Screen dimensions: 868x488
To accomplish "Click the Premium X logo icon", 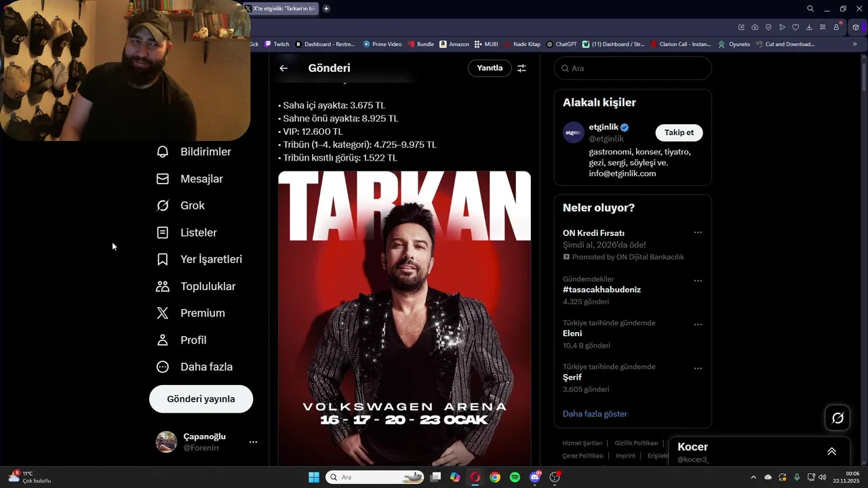I will [x=163, y=313].
